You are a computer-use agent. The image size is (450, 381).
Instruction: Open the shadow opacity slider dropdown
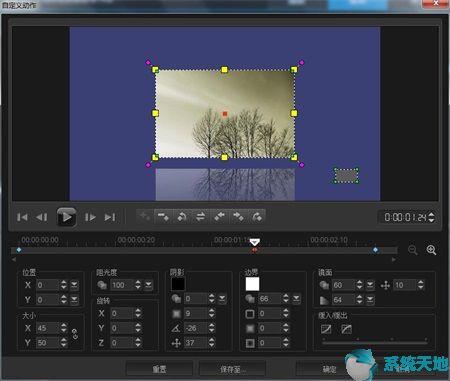click(222, 299)
